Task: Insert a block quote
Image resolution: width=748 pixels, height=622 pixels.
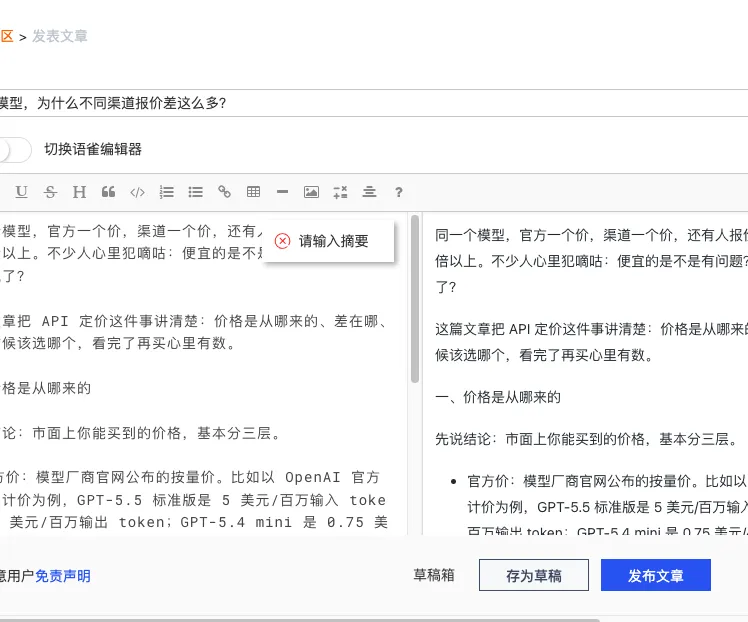Action: pyautogui.click(x=108, y=192)
